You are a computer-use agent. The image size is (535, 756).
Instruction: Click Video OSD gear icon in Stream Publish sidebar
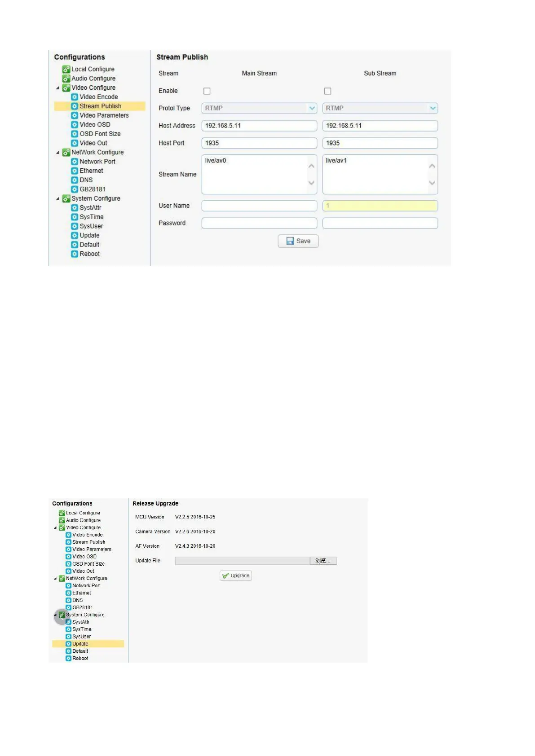coord(75,125)
